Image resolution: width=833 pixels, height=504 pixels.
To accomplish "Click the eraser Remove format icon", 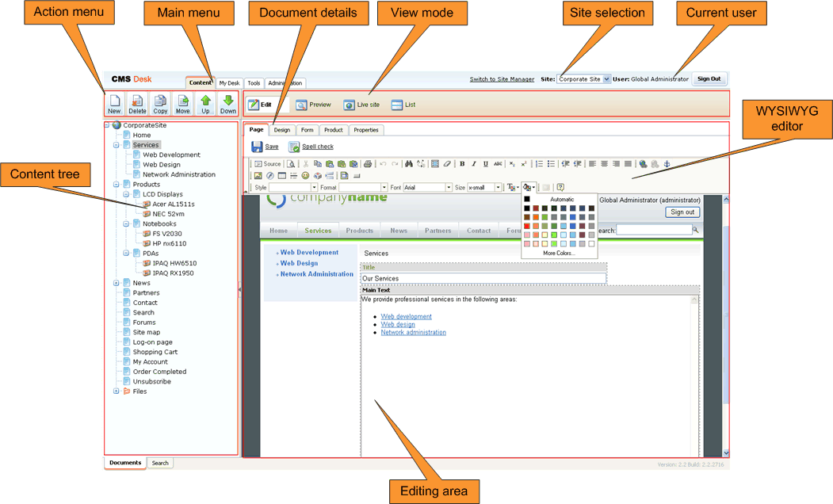I will point(447,164).
